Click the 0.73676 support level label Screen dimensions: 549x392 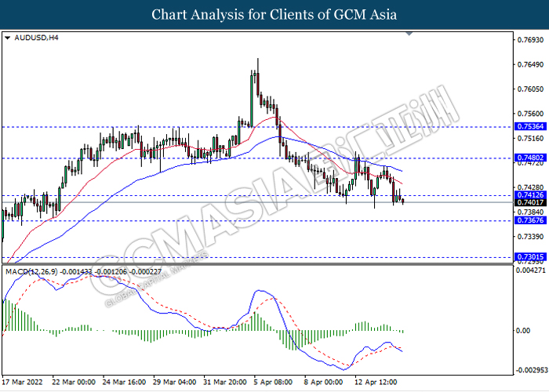click(x=530, y=220)
